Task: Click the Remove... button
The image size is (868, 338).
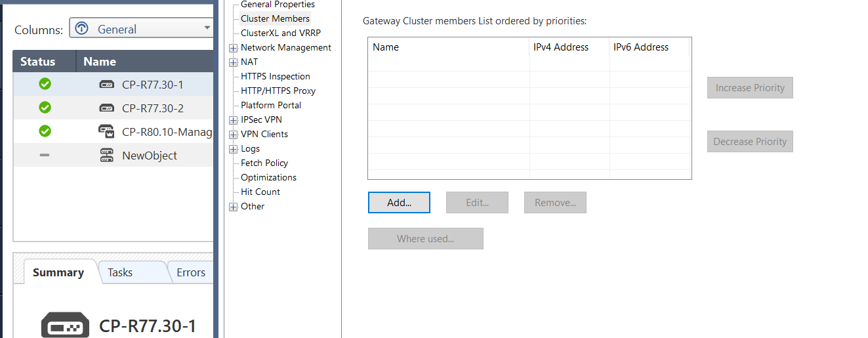Action: (555, 203)
